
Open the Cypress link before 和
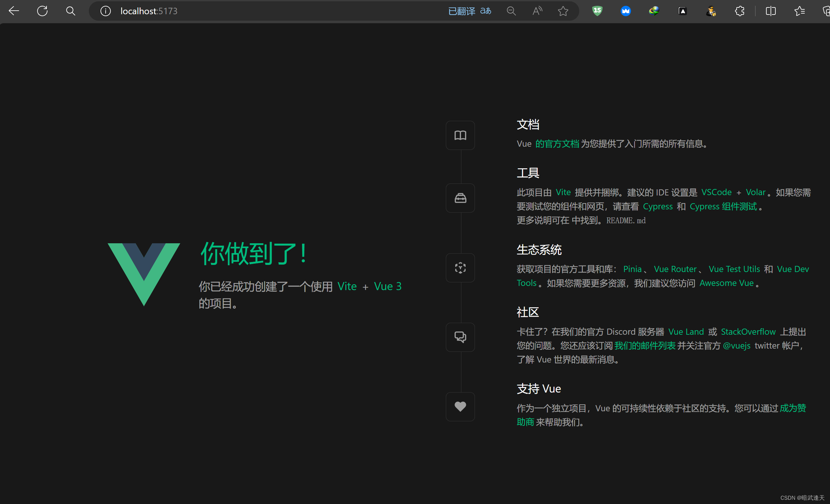click(657, 206)
